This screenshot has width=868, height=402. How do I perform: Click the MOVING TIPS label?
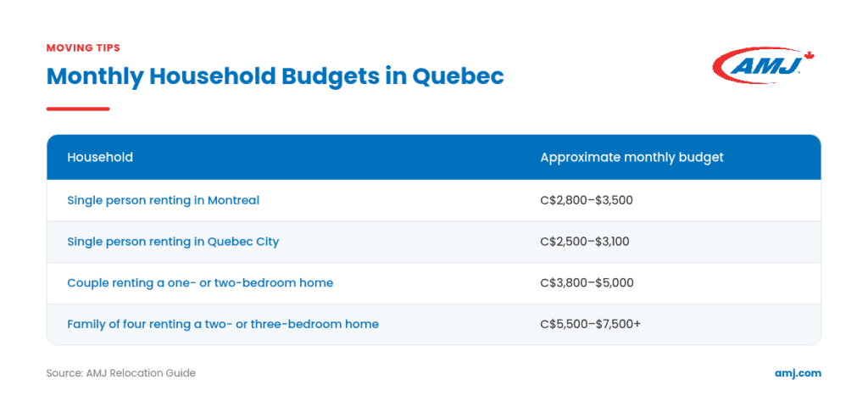coord(83,47)
